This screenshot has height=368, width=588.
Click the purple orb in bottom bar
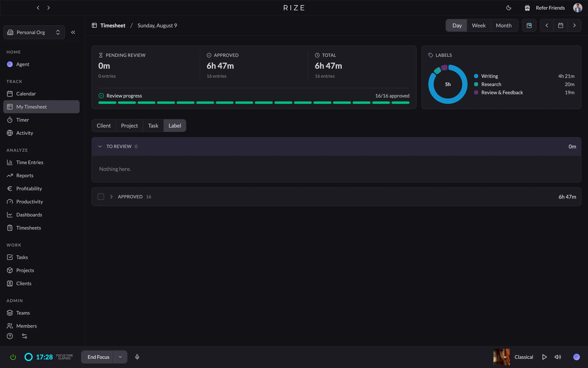[576, 357]
